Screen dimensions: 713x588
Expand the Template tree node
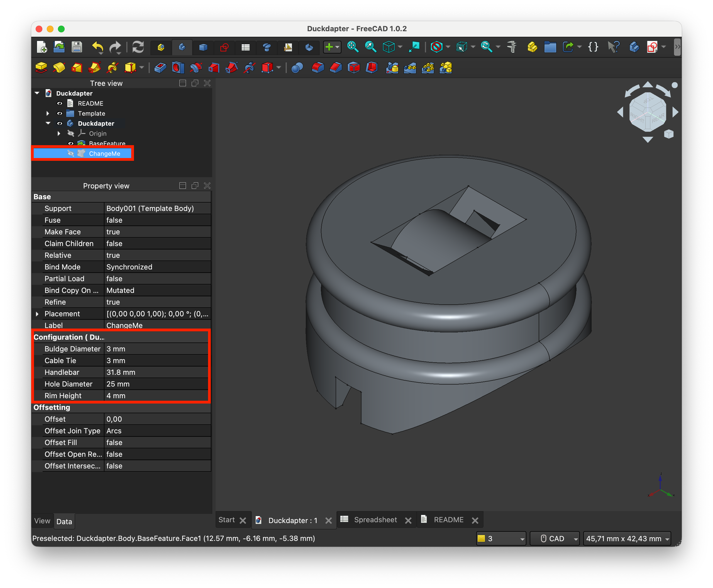tap(48, 113)
